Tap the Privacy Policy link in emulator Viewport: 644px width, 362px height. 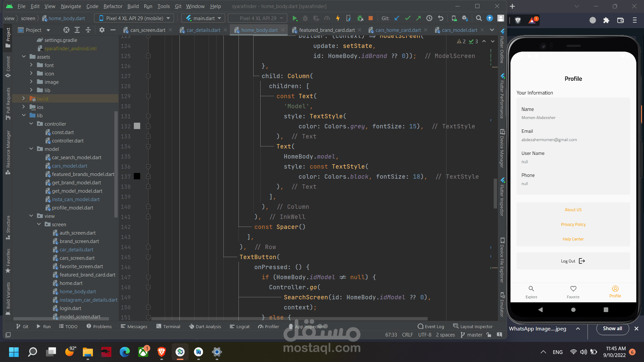pos(573,225)
